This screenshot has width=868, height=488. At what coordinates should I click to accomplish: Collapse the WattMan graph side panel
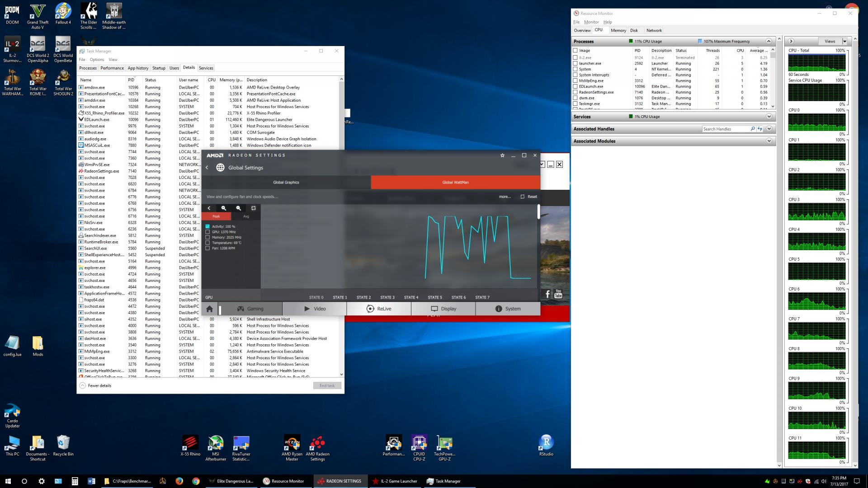tap(209, 208)
